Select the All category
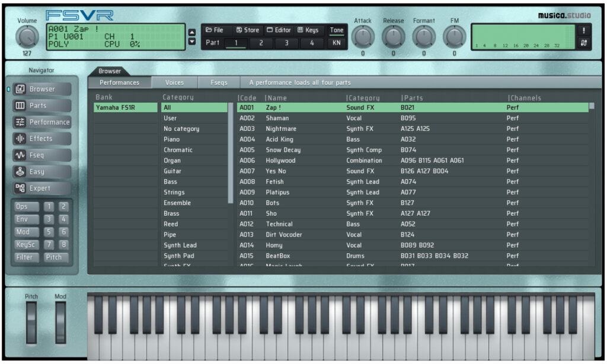 point(194,108)
